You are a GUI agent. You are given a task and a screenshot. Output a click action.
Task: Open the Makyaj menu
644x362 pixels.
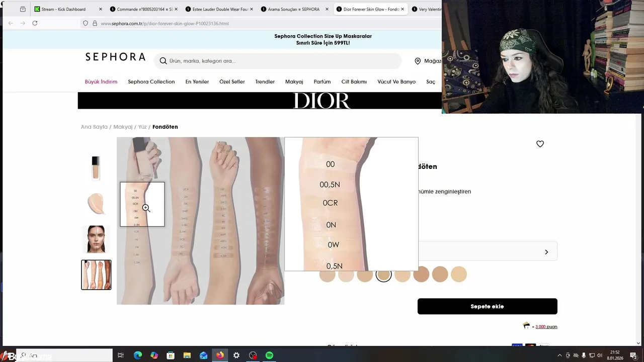point(294,81)
